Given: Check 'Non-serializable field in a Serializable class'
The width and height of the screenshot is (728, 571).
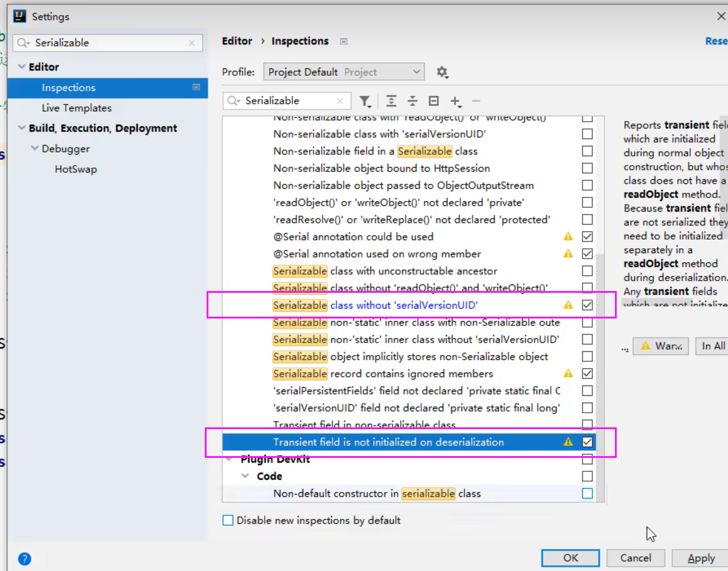Looking at the screenshot, I should (x=587, y=151).
